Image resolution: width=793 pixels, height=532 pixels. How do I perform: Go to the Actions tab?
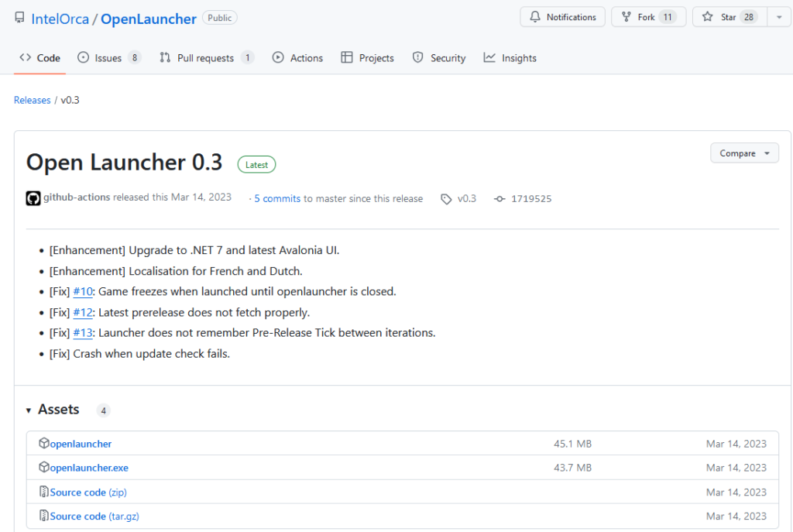(297, 58)
